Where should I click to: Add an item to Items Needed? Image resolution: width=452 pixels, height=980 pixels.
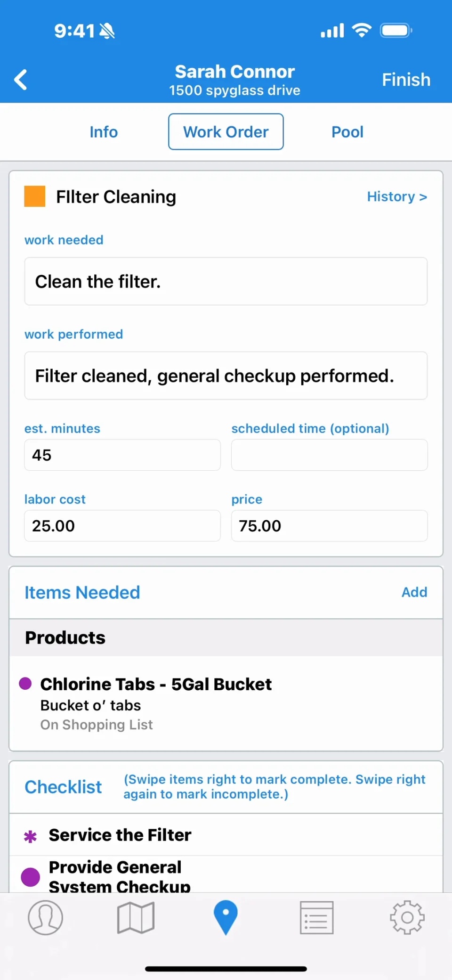click(414, 592)
